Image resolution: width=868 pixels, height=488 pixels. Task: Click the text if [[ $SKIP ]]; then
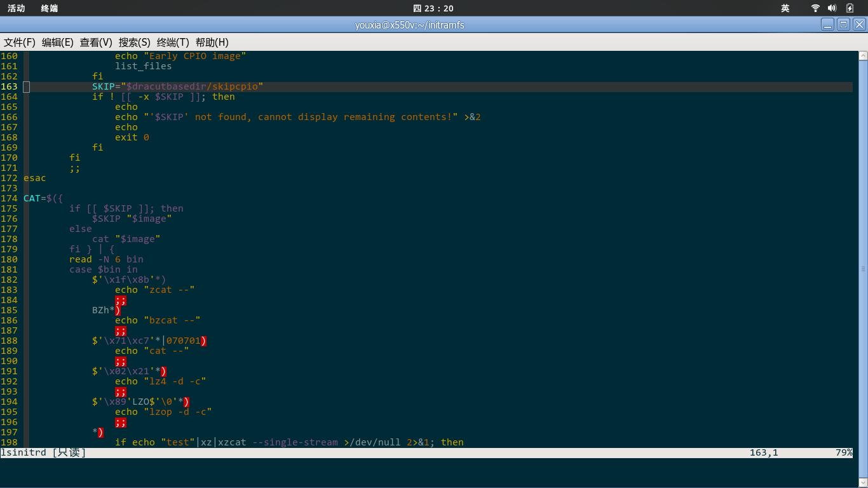pyautogui.click(x=126, y=208)
